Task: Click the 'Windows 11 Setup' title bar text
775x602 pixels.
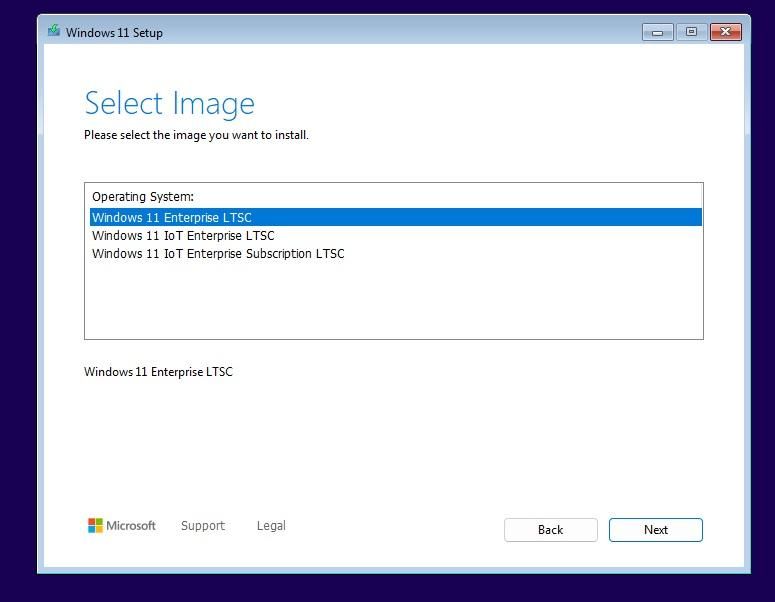Action: (x=114, y=32)
